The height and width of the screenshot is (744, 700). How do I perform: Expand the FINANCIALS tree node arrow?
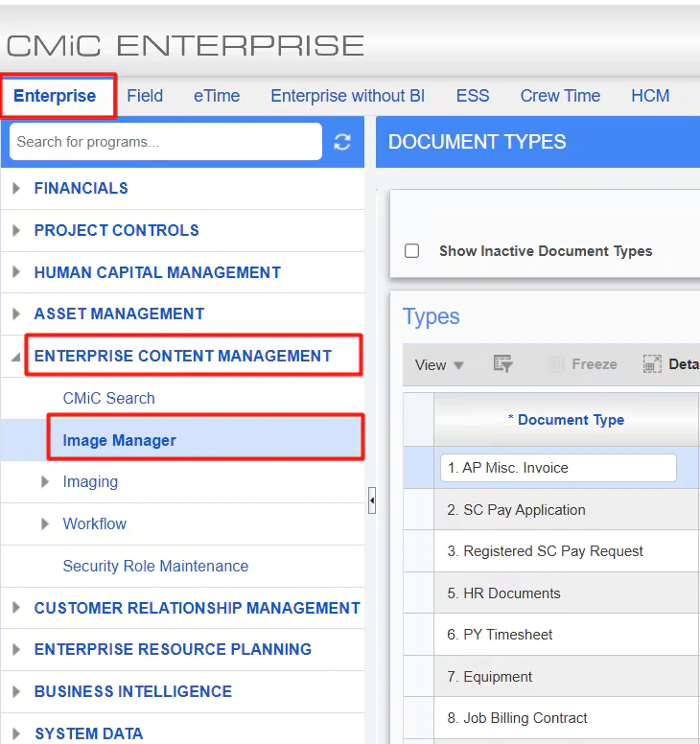click(16, 188)
